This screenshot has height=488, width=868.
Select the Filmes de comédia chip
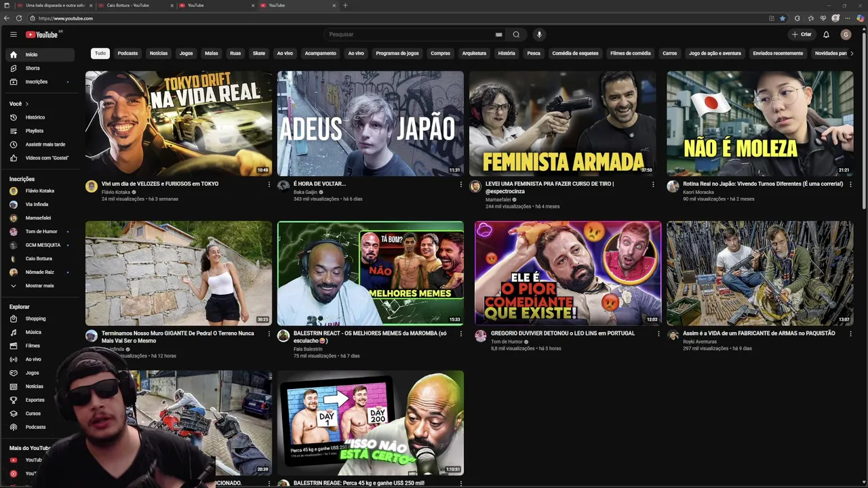[x=630, y=53]
